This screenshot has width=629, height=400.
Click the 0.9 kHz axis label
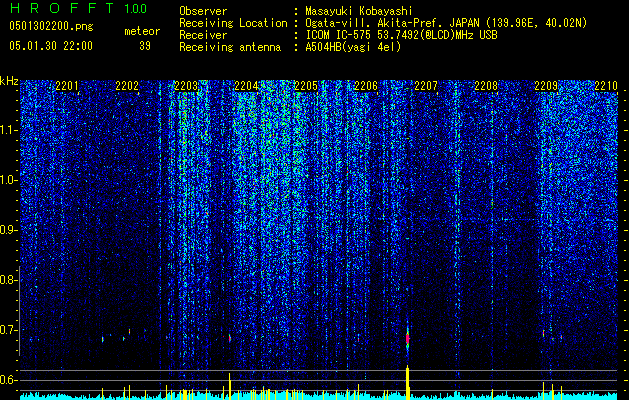tap(8, 230)
